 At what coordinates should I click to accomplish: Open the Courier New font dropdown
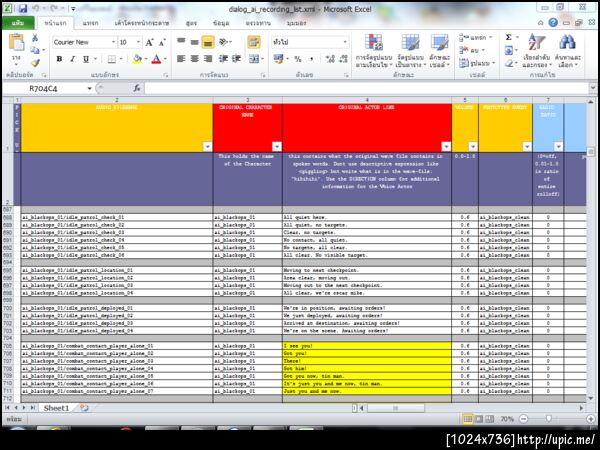coord(114,42)
